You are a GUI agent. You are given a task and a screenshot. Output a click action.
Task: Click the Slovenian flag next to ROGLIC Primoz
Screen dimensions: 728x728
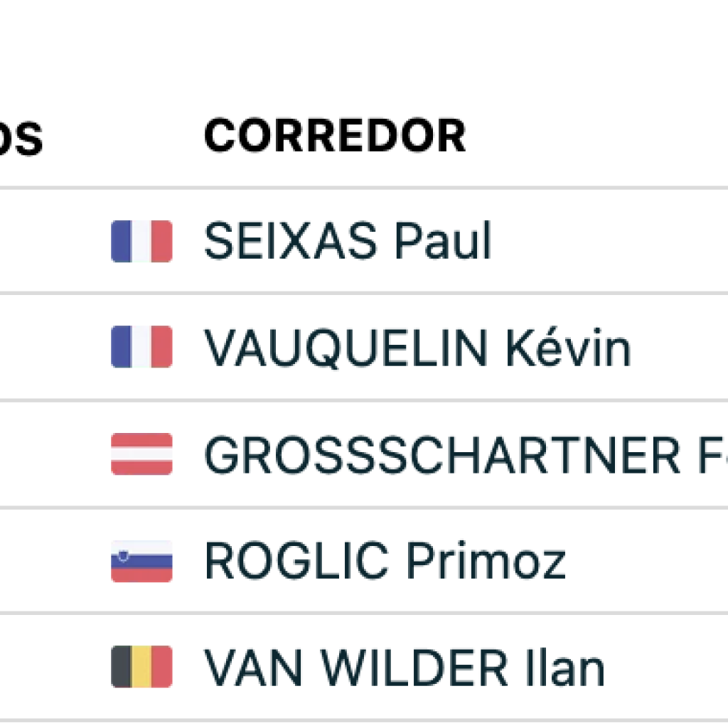pyautogui.click(x=141, y=561)
